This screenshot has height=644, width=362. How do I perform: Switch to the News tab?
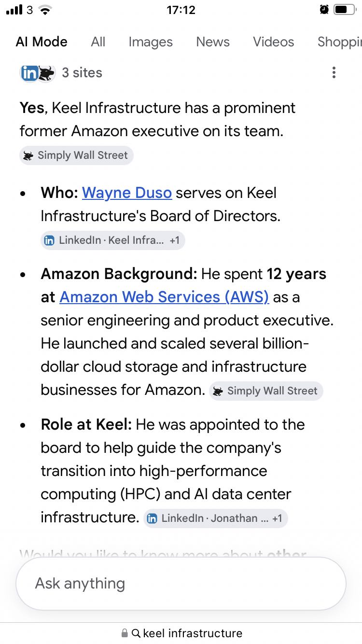tap(213, 42)
